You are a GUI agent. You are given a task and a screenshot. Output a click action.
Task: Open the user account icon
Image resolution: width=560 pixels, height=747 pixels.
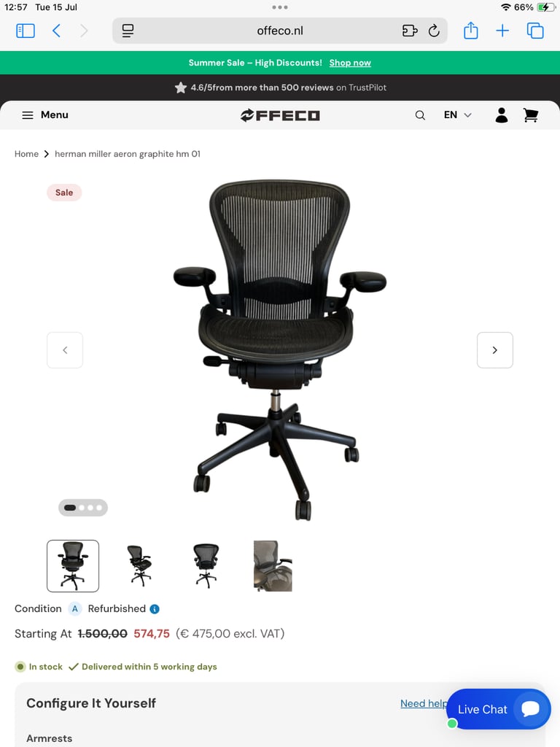pos(502,115)
